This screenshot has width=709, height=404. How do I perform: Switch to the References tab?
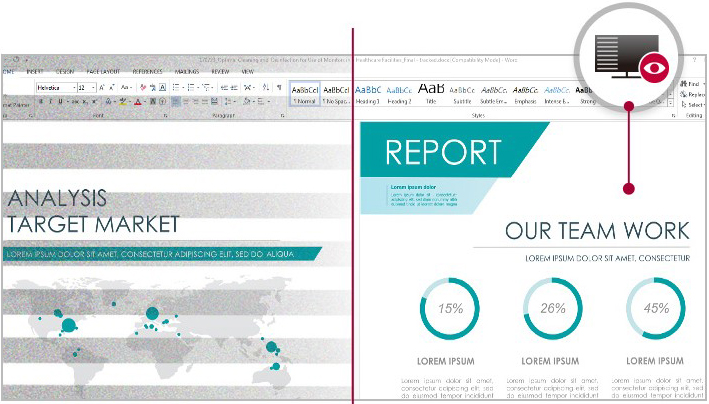(148, 72)
